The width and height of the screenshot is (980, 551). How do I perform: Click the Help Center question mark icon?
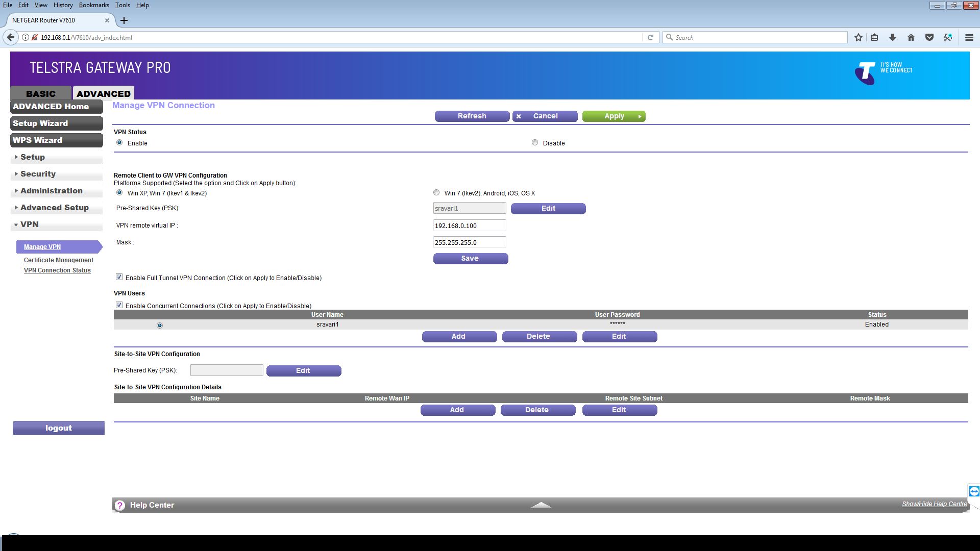pyautogui.click(x=120, y=505)
